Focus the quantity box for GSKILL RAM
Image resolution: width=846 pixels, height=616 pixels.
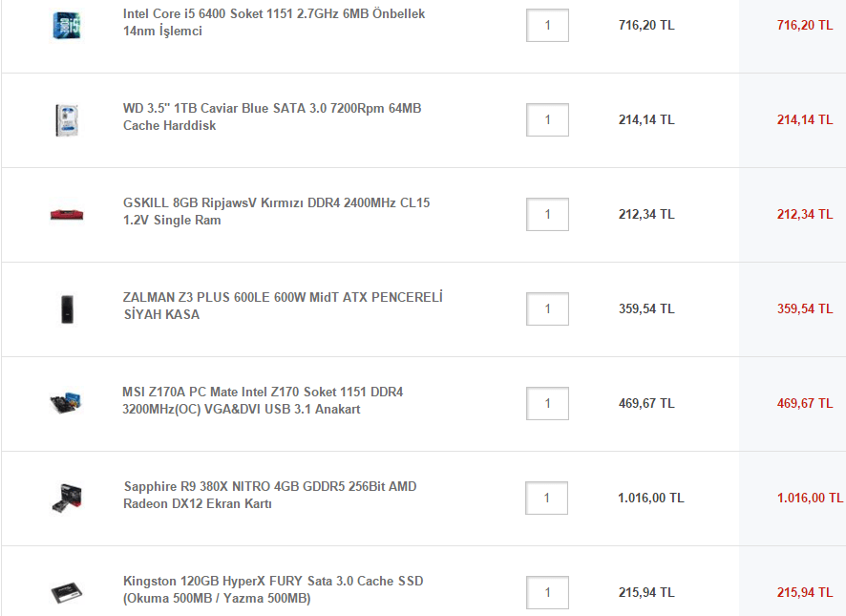[547, 215]
